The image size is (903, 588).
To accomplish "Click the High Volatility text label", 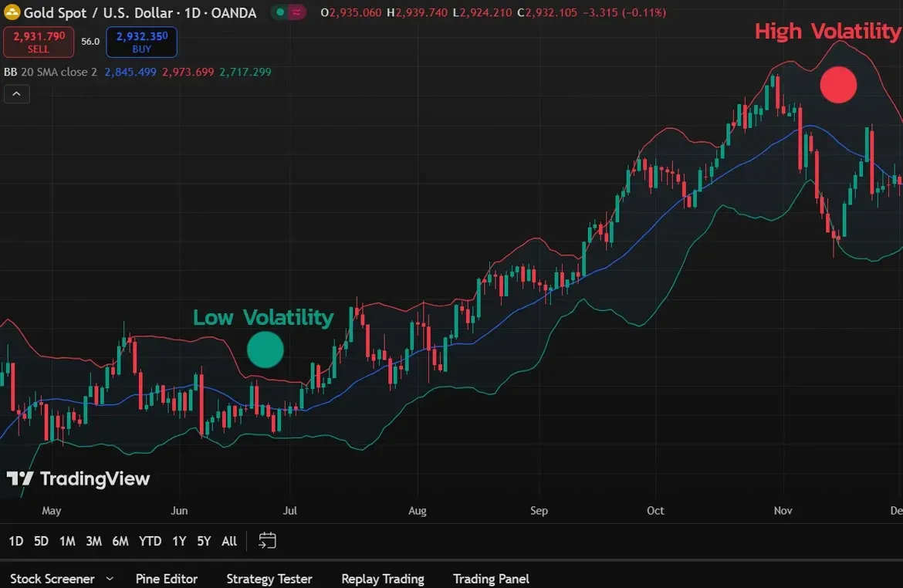I will coord(828,32).
